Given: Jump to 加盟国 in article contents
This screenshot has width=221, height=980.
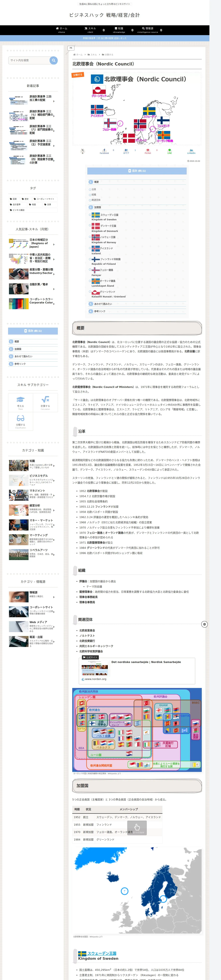Looking at the screenshot, I should coord(98,207).
